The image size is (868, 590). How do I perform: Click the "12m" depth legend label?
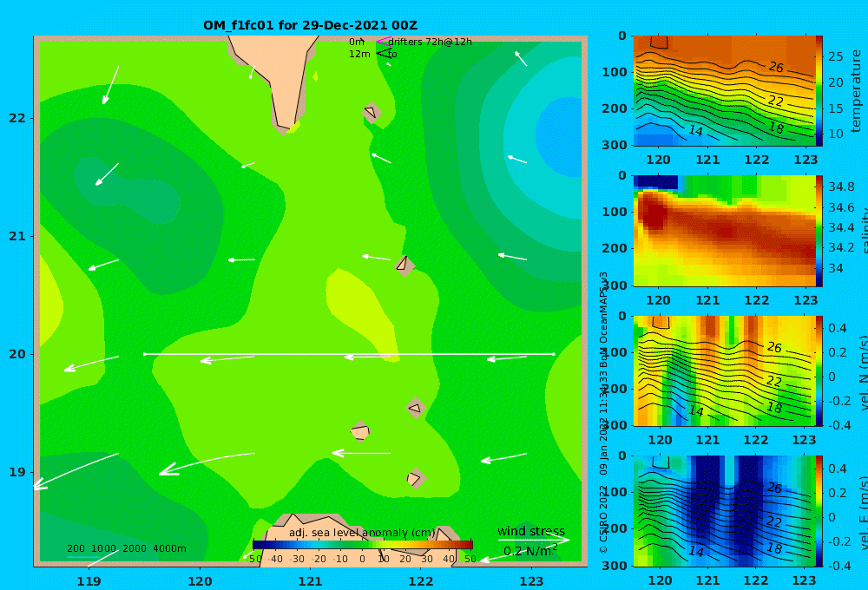[x=359, y=54]
